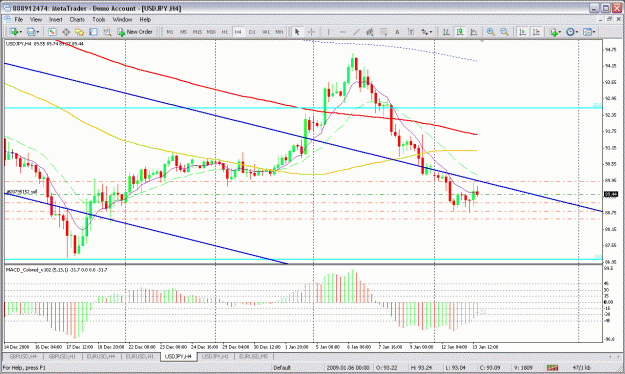The width and height of the screenshot is (625, 374).
Task: Toggle the Terminal panel
Action: (x=93, y=32)
